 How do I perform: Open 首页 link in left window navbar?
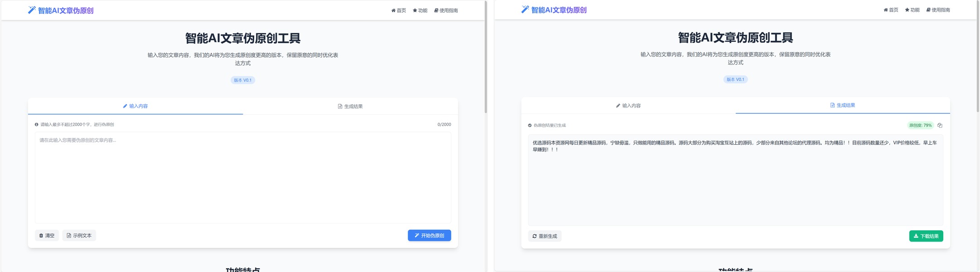399,10
